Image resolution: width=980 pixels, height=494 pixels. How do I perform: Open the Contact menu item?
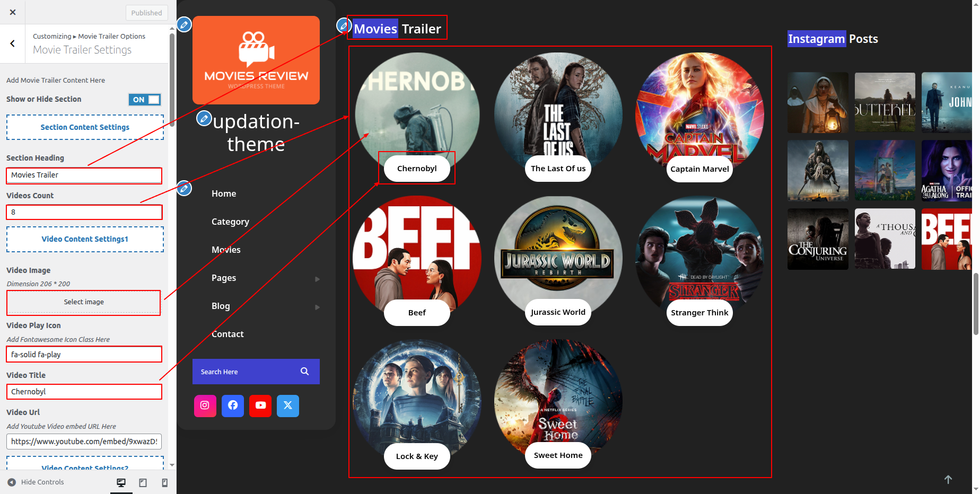coord(227,334)
